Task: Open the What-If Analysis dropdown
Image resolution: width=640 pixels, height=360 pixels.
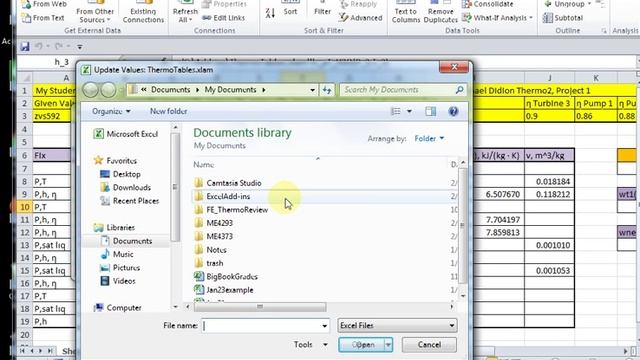Action: [498, 18]
